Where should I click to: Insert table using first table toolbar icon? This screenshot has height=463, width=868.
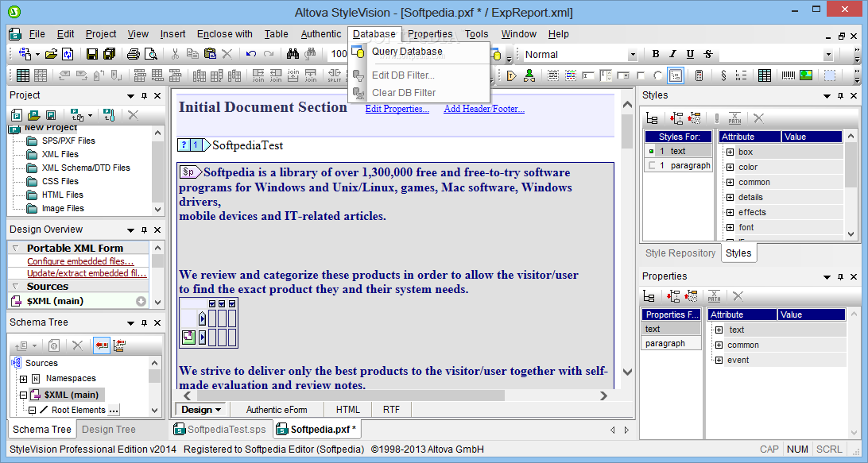(x=23, y=75)
